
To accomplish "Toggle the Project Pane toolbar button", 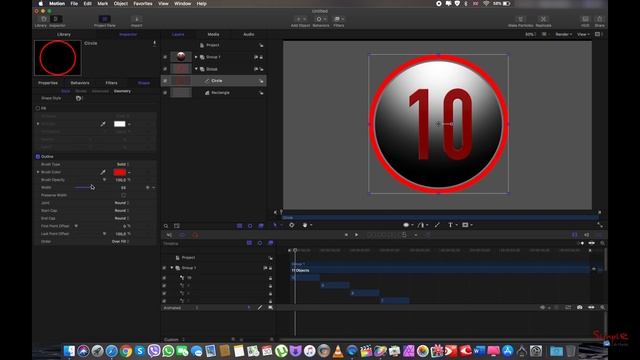I will (104, 19).
